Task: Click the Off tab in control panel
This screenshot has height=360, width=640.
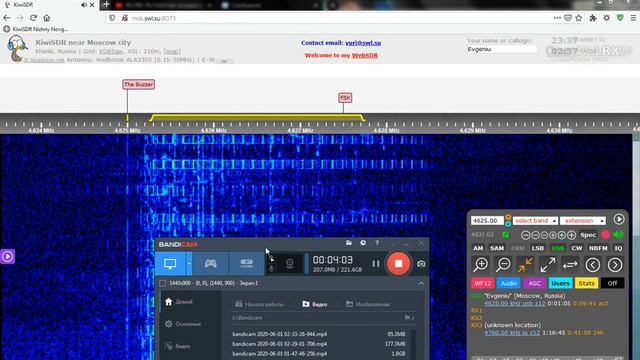Action: (x=612, y=283)
